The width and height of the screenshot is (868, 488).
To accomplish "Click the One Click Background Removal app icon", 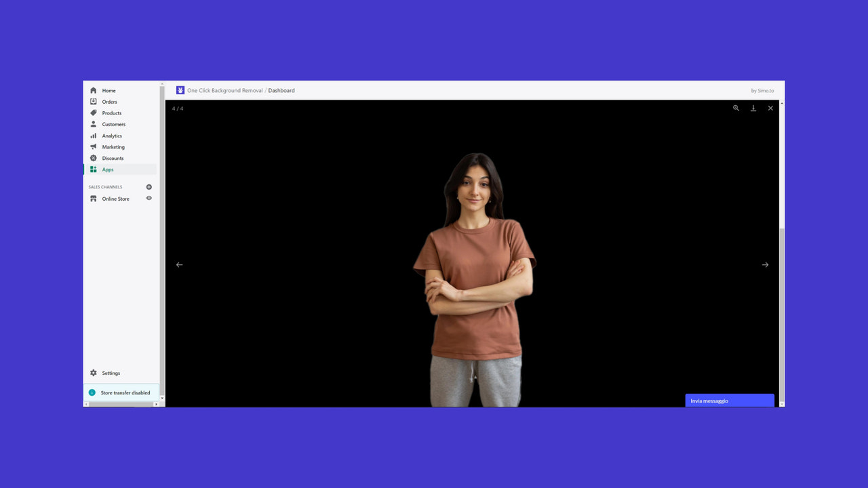I will pyautogui.click(x=180, y=89).
